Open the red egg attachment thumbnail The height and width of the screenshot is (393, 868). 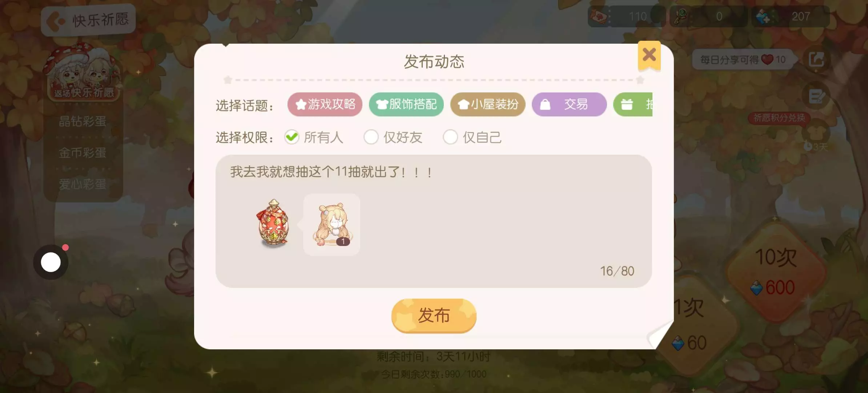273,223
